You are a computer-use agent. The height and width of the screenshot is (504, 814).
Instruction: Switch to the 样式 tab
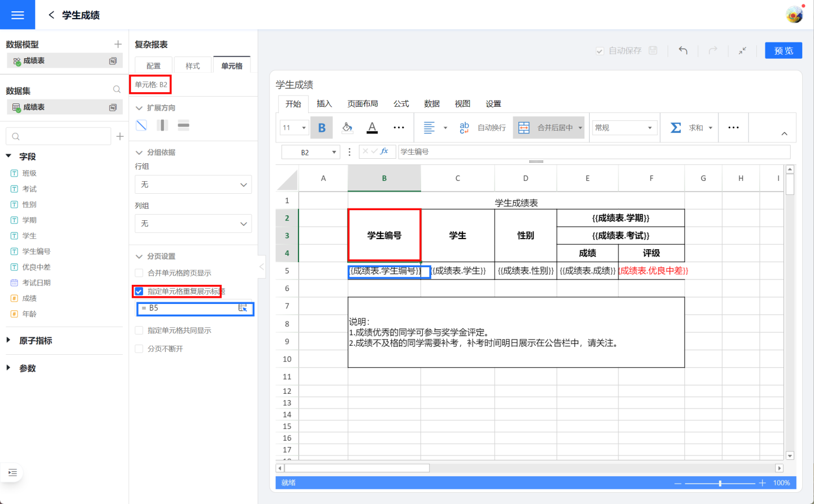(193, 66)
